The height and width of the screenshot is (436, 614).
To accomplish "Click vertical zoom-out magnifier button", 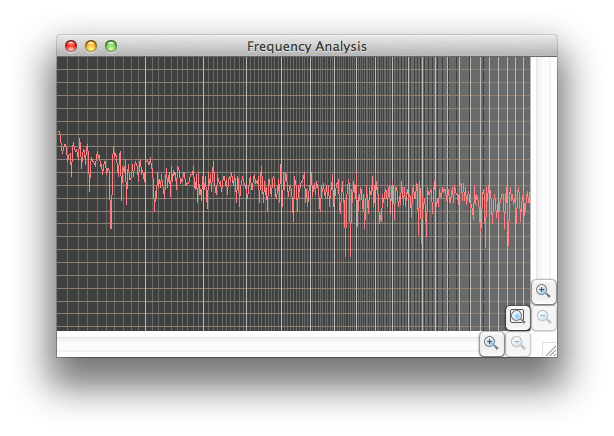I will (544, 317).
